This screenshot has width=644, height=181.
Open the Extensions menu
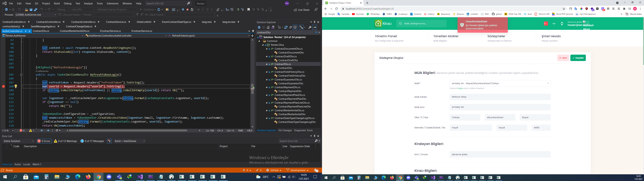pyautogui.click(x=112, y=4)
